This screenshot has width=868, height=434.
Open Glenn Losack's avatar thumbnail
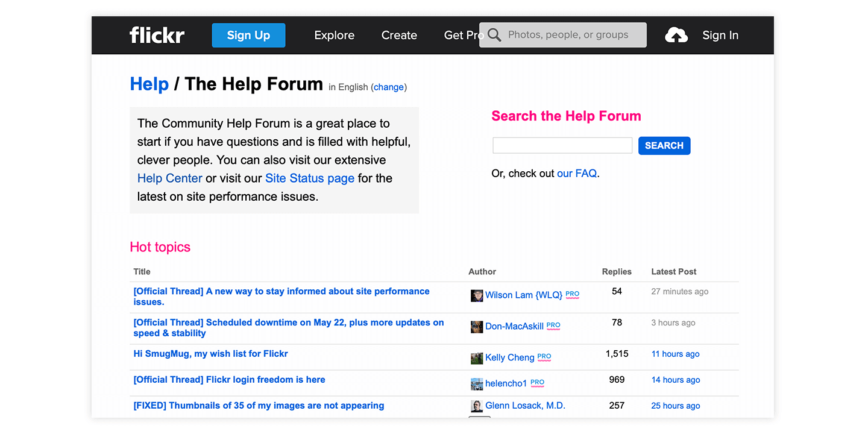[477, 406]
